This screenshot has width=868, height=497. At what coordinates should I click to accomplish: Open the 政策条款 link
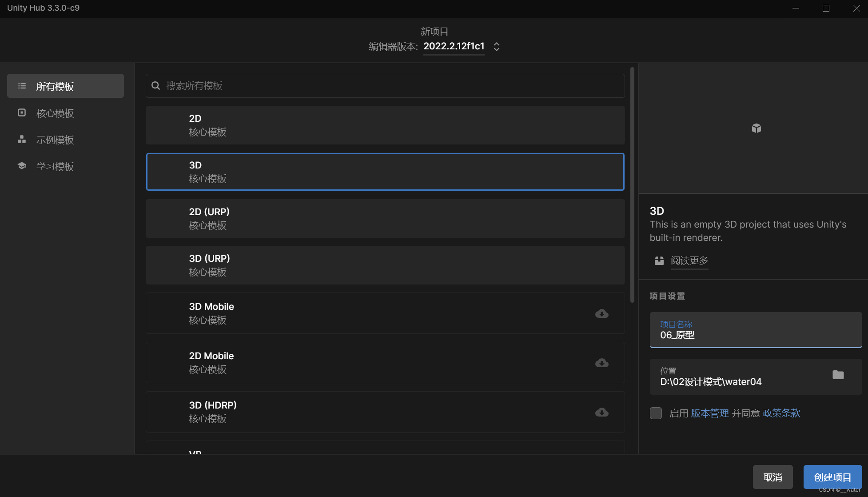pyautogui.click(x=781, y=413)
